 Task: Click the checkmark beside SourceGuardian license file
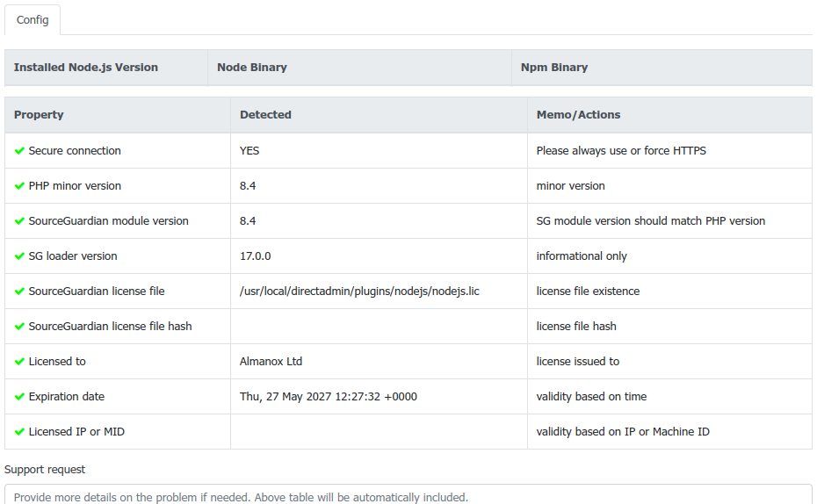pos(20,292)
